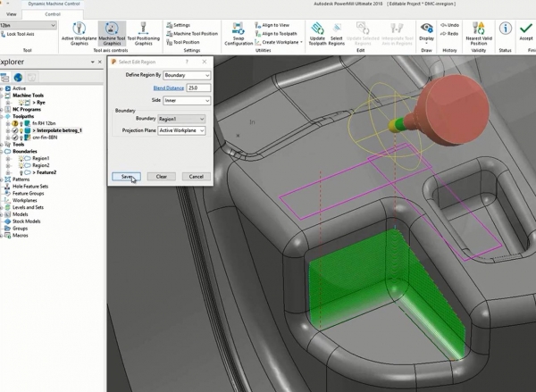Open Create Workplane dropdown arrow

(301, 42)
